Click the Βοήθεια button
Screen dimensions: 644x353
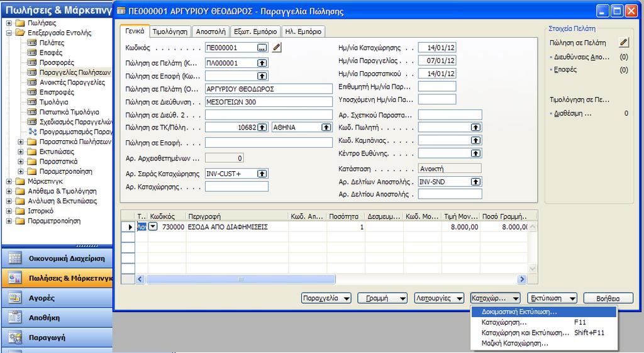608,298
